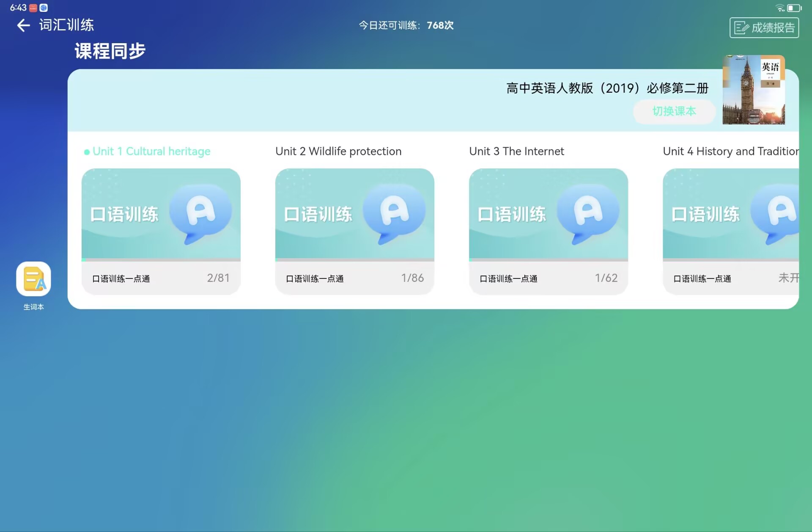Select the Unit 3 The Internet tab
812x532 pixels.
516,151
